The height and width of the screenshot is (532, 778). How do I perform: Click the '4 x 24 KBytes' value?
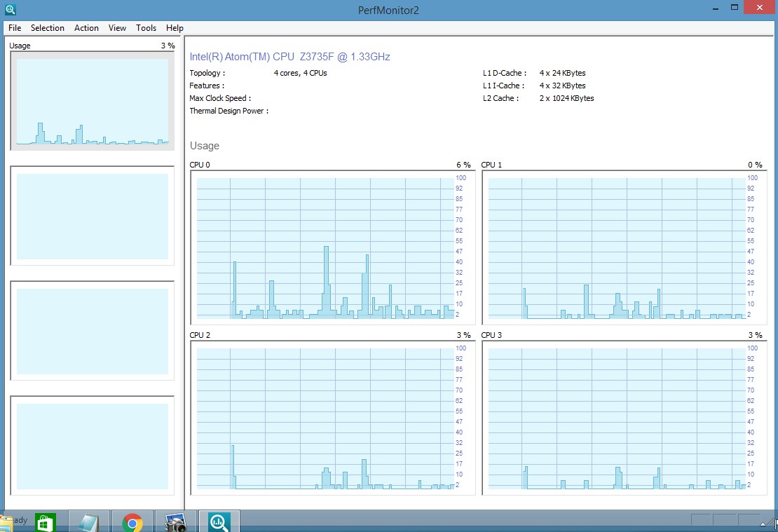tap(563, 73)
